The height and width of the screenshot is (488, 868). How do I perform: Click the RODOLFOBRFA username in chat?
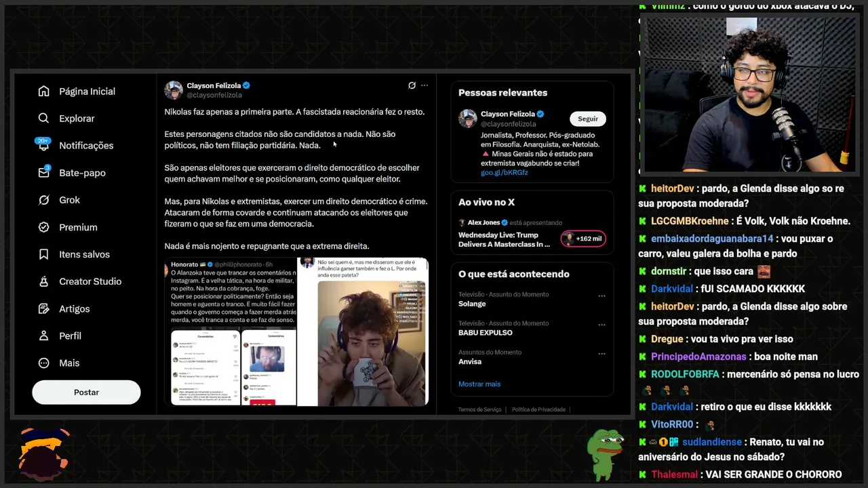coord(685,374)
